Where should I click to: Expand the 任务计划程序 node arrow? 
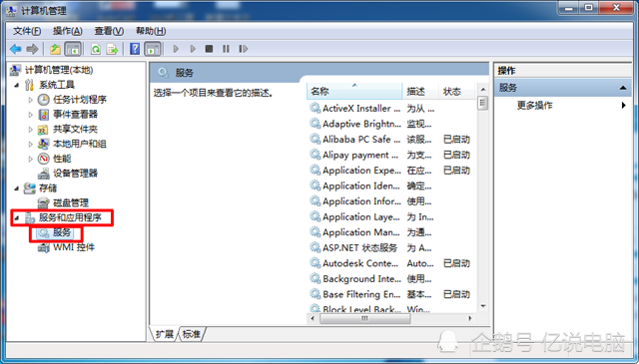click(31, 100)
